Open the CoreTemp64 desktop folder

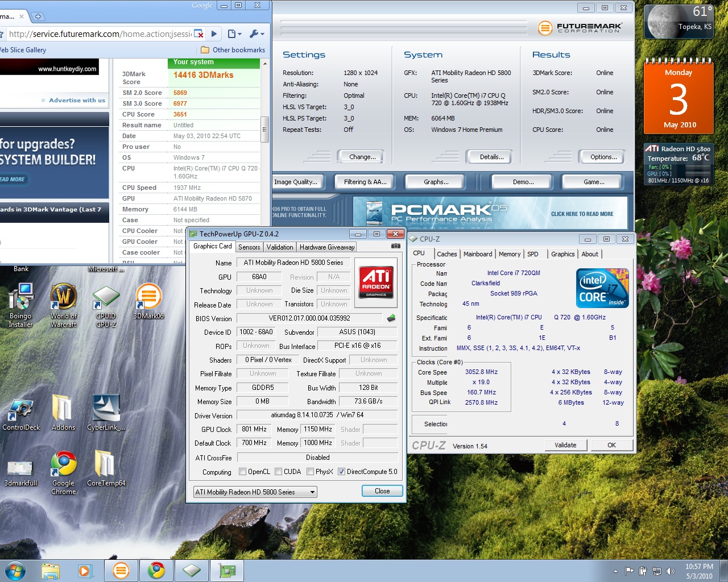pos(106,468)
